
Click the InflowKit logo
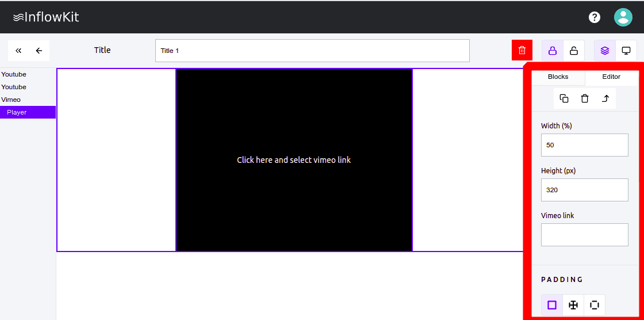click(x=46, y=17)
